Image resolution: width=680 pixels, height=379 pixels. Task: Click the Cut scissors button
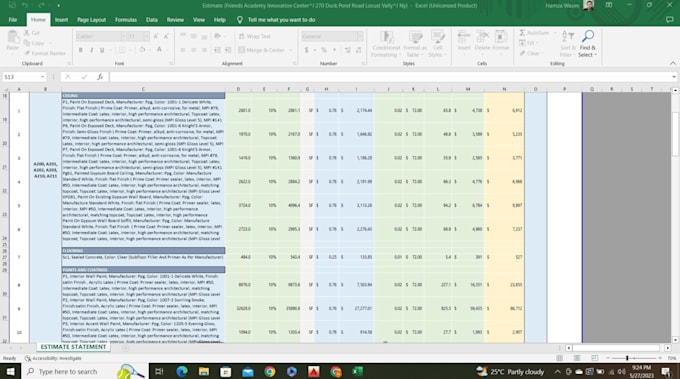[x=32, y=33]
